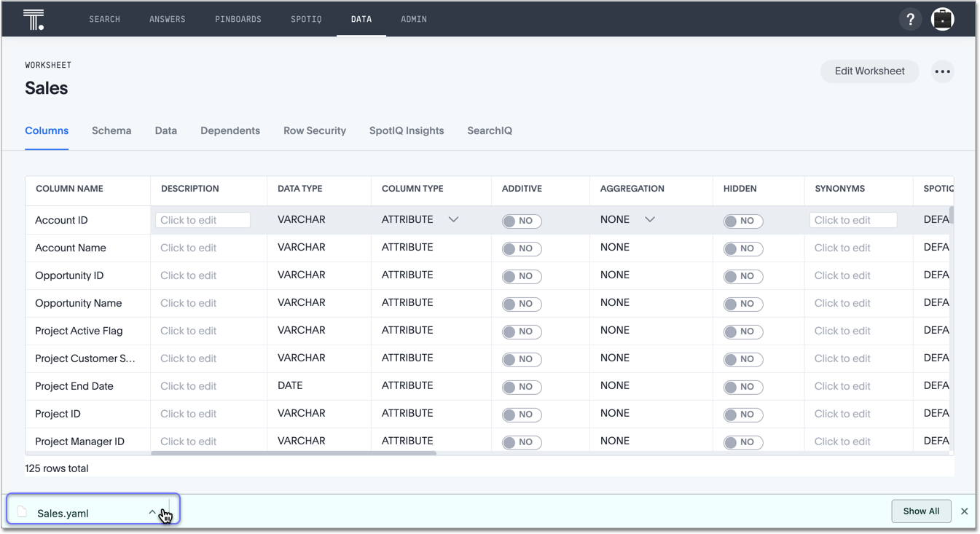Viewport: 980px width, 534px height.
Task: Edit description for Account Name
Action: 188,248
